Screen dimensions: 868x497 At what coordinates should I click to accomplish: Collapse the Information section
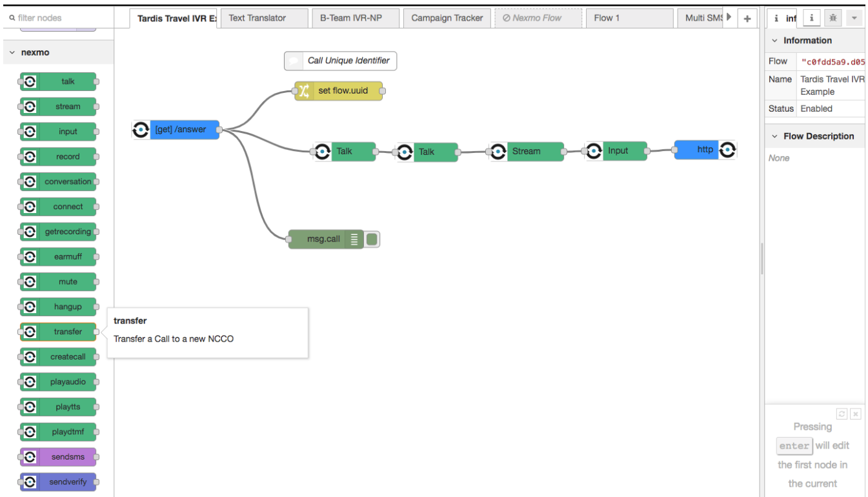click(774, 41)
